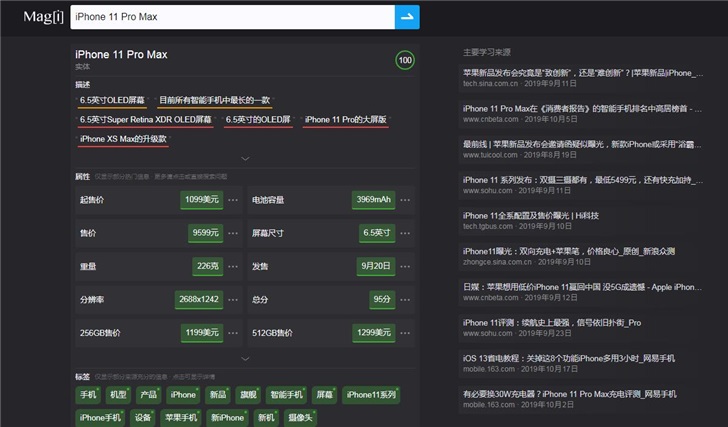Image resolution: width=728 pixels, height=427 pixels.
Task: Click the iPhone XS Max的升级款 description
Action: 114,138
